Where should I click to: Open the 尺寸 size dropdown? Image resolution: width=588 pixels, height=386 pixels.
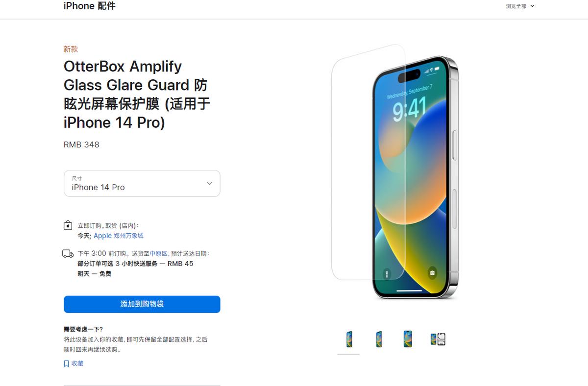142,183
